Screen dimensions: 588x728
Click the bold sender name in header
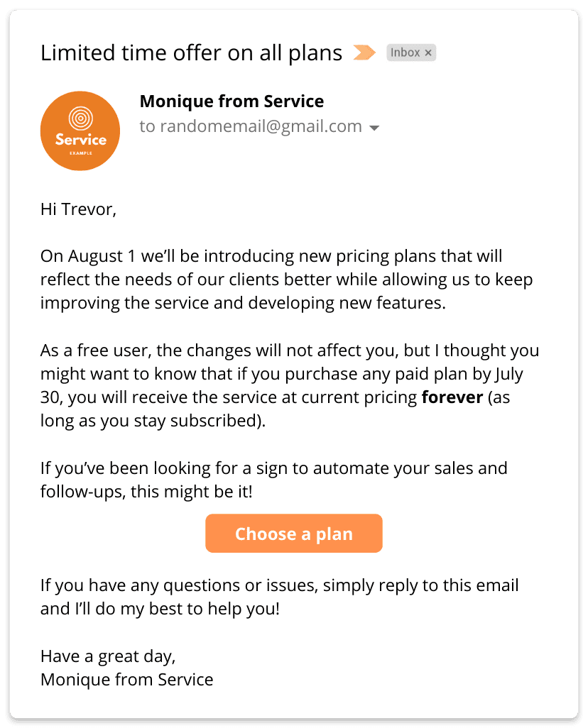232,101
